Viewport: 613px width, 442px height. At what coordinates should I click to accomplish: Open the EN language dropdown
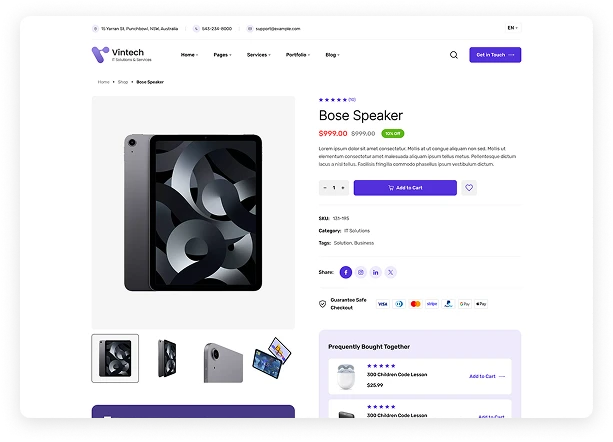(512, 28)
